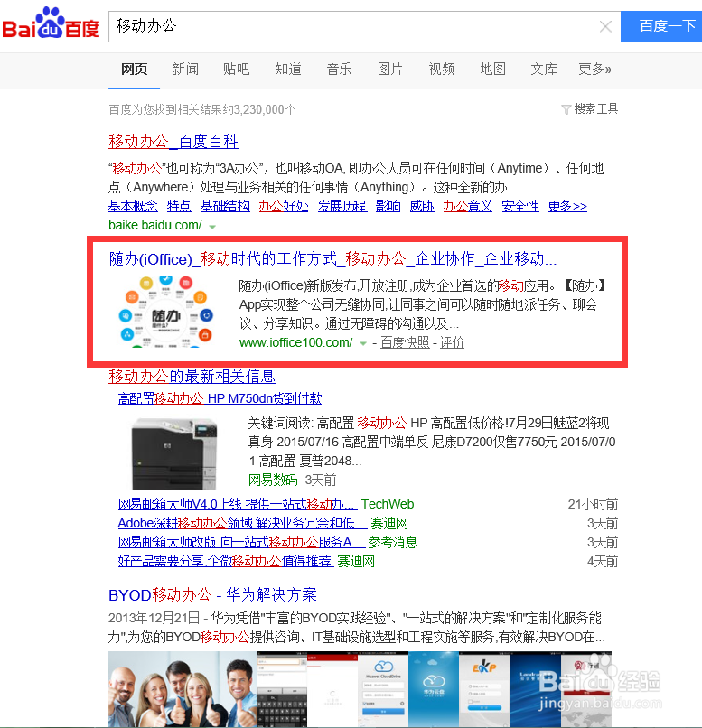Go to the 地图 tab
The image size is (702, 728).
(492, 70)
